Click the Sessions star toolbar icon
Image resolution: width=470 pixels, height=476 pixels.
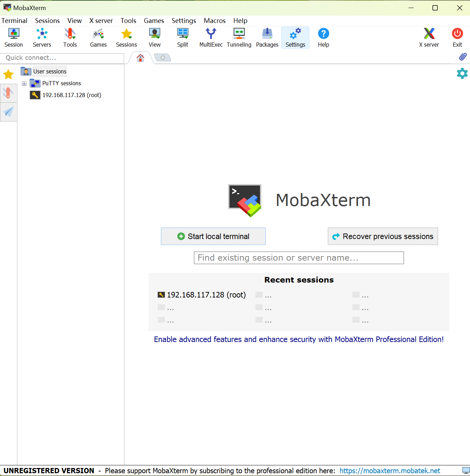tap(127, 38)
